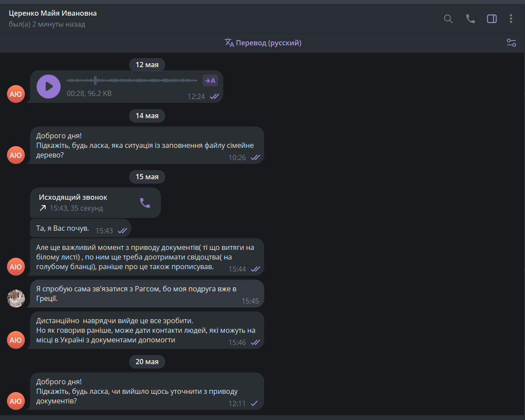Call back using phone icon in Исходящий звонок

pyautogui.click(x=145, y=203)
